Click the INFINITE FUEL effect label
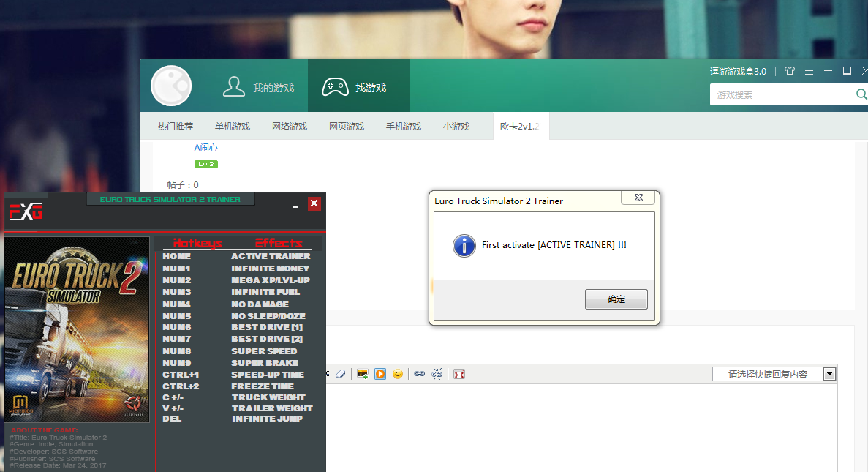Screen dimensions: 868x472 pyautogui.click(x=265, y=292)
